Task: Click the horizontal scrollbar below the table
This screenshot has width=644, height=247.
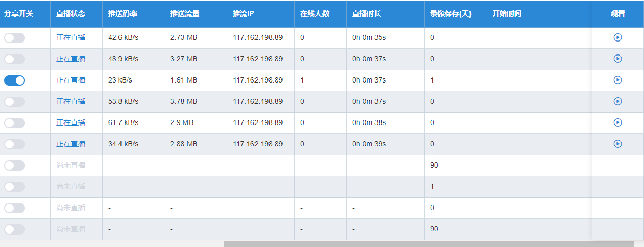Action: point(429,244)
